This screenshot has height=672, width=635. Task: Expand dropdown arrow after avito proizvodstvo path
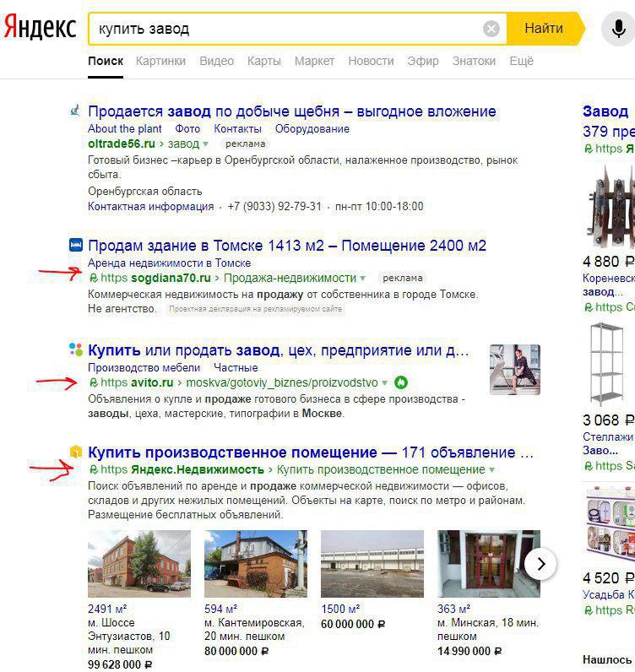(x=384, y=382)
